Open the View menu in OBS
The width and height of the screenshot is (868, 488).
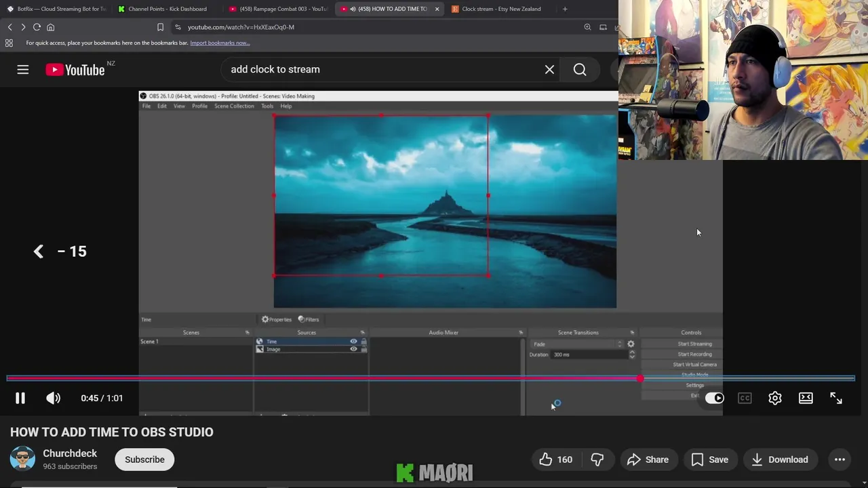click(x=179, y=106)
